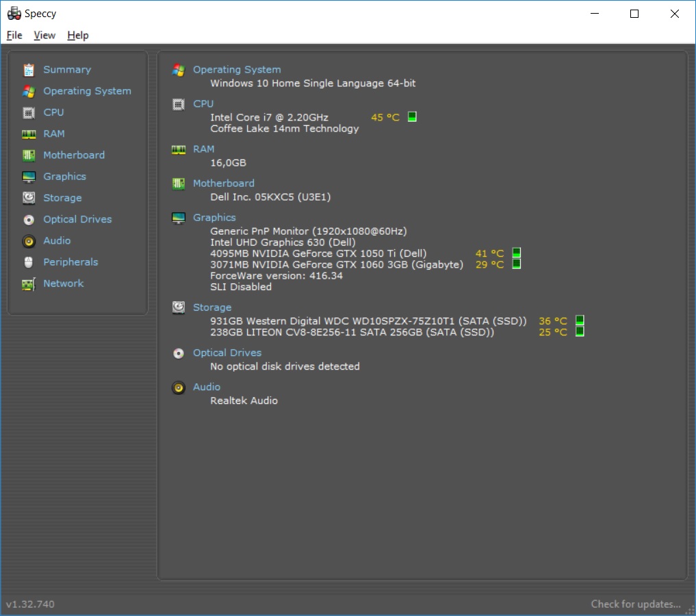
Task: Click the Motherboard heading link in summary
Action: tap(223, 183)
